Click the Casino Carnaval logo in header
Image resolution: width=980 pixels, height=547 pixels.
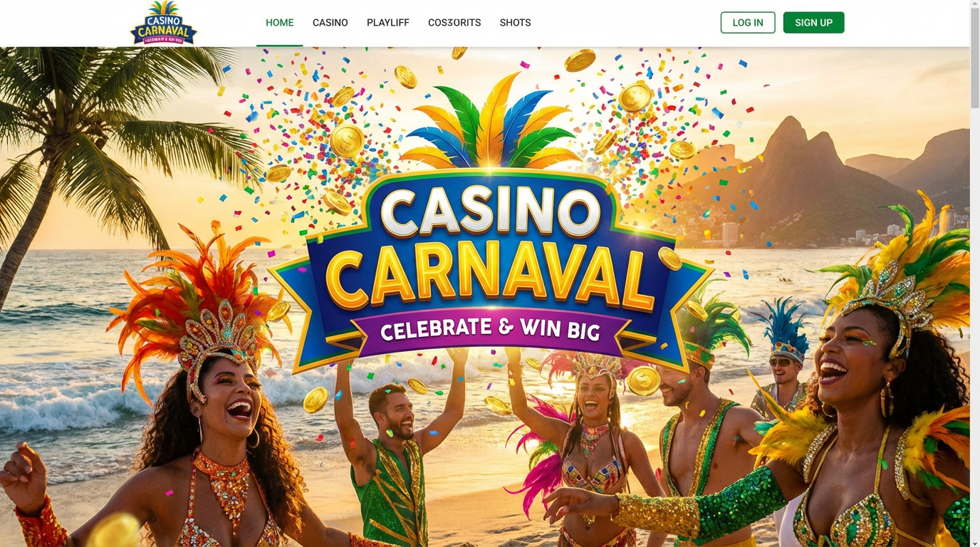164,23
